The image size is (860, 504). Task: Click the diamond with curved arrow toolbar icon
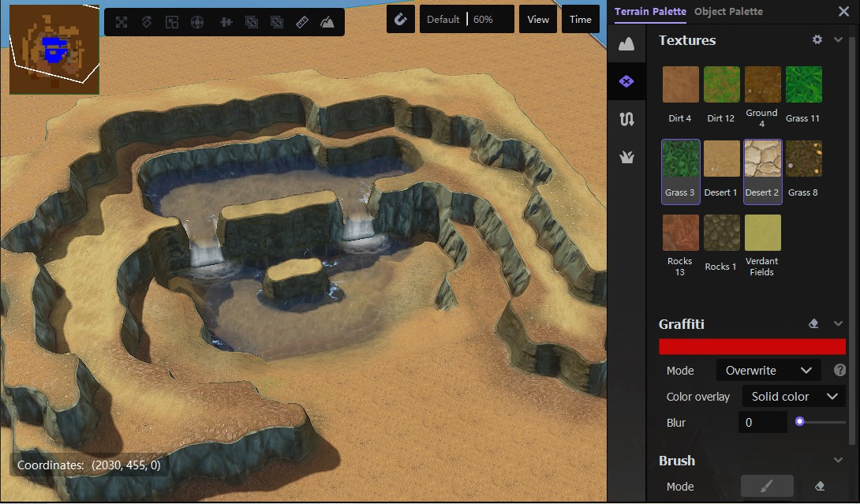(x=147, y=22)
